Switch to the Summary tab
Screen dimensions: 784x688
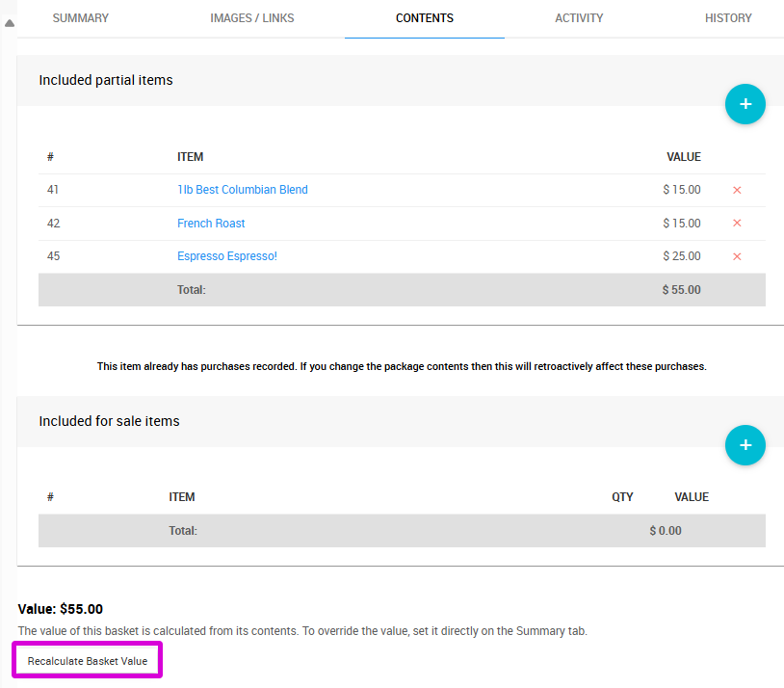pos(80,18)
